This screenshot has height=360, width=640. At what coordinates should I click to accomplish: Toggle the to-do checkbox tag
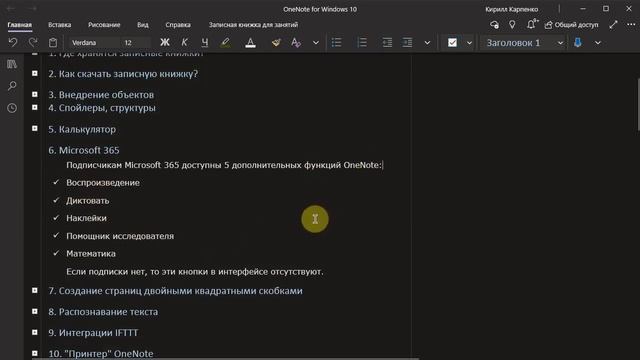click(x=452, y=42)
